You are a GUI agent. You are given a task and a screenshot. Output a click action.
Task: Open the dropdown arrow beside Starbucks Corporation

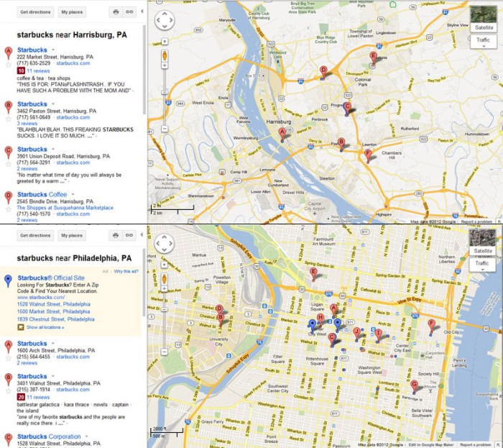(85, 436)
